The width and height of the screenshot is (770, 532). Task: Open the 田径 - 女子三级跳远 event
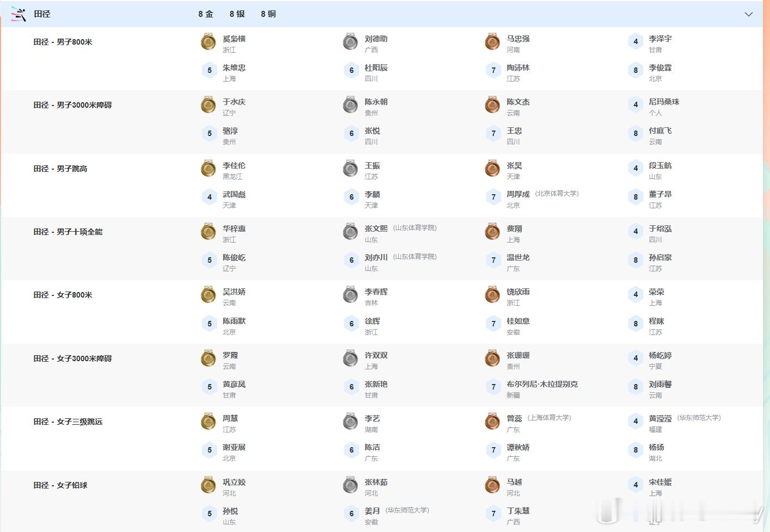[x=68, y=422]
